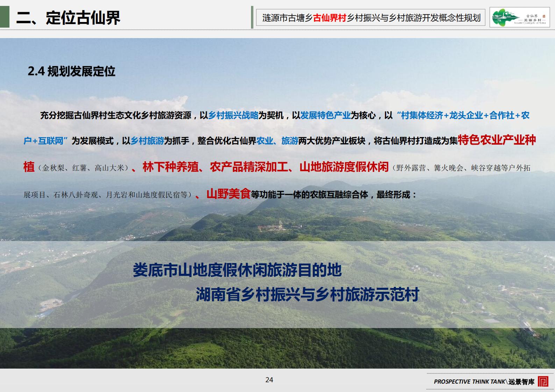Click blue text 村集体经济+龙头企业+合作社
This screenshot has height=392, width=555.
coord(458,115)
